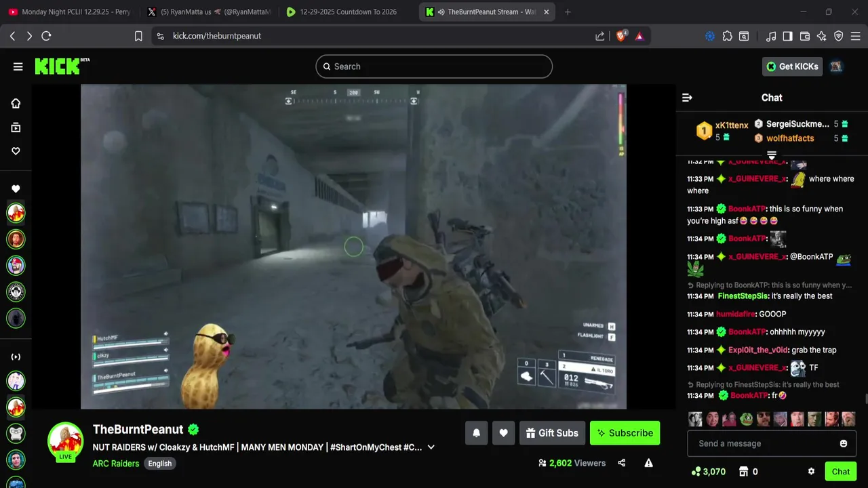
Task: Open emoji picker in message box
Action: coord(844,443)
